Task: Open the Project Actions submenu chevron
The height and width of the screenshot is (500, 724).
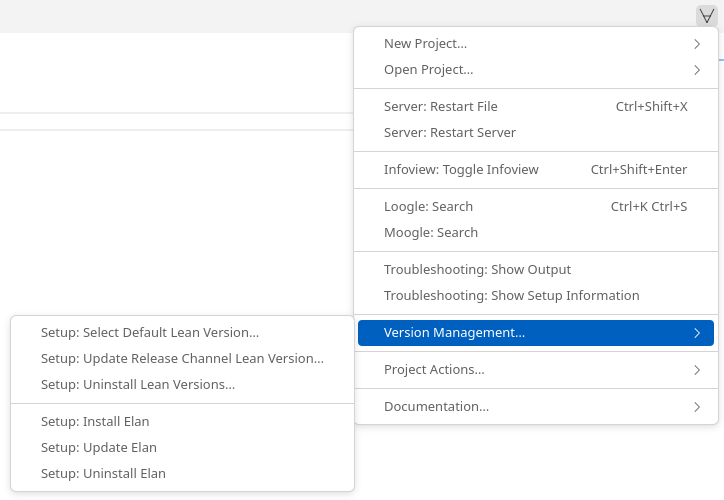Action: [x=697, y=370]
